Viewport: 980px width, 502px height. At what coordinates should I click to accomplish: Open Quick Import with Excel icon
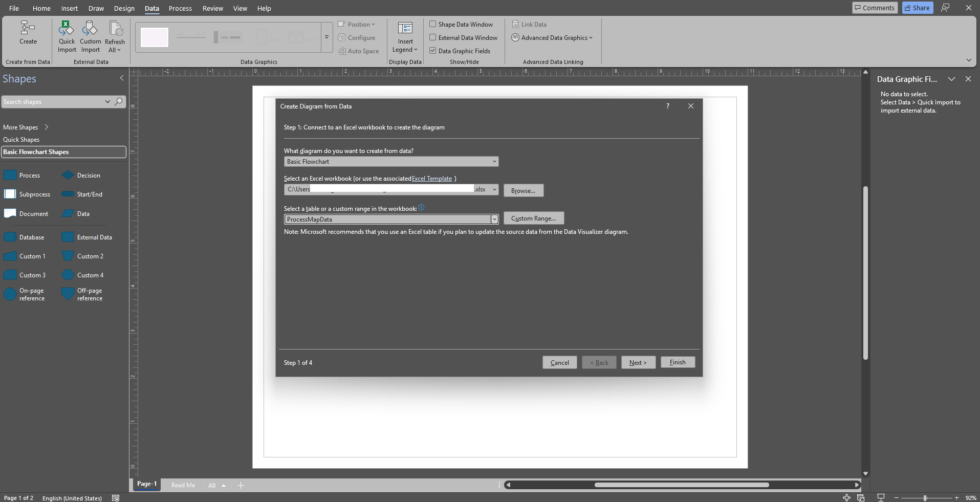[67, 37]
